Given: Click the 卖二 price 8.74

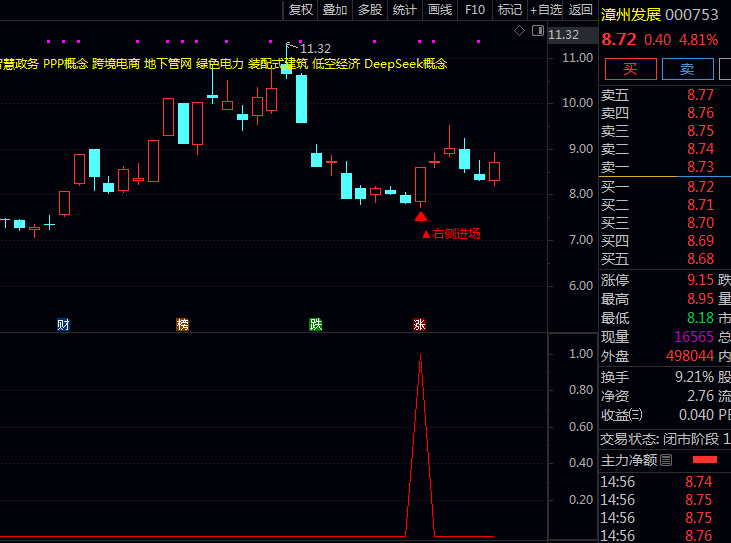Looking at the screenshot, I should (x=700, y=149).
